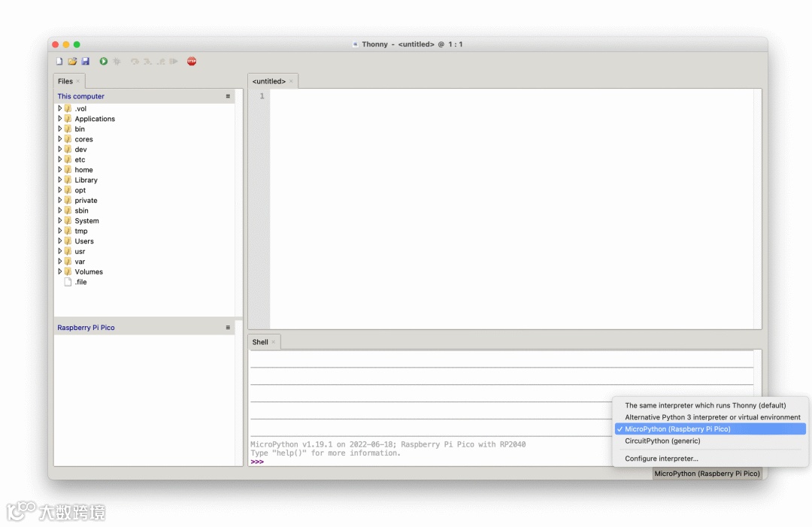Expand the home folder
The image size is (812, 527).
59,170
